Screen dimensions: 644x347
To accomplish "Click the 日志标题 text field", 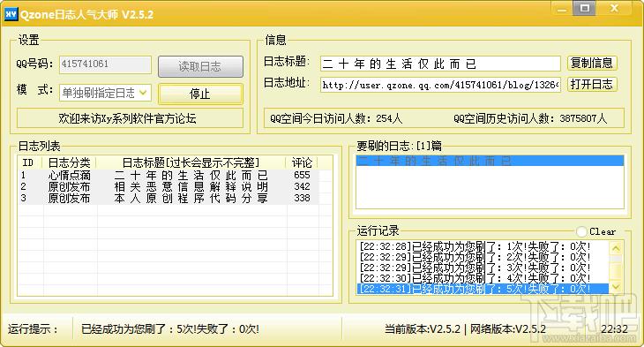I will tap(440, 64).
